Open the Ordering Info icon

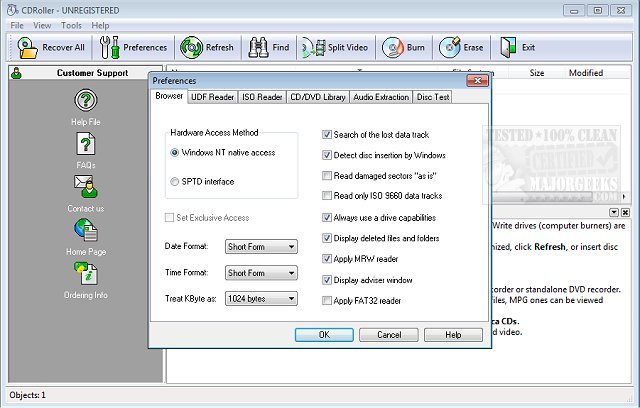point(86,273)
